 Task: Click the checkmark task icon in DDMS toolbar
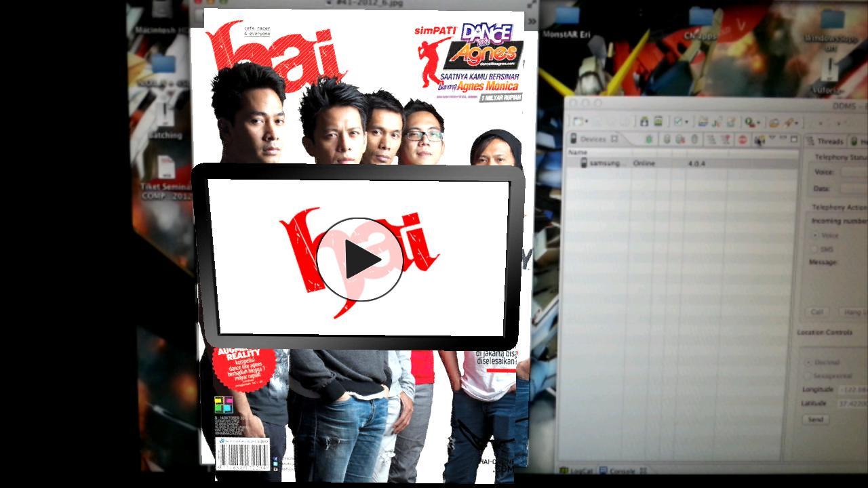pos(678,122)
